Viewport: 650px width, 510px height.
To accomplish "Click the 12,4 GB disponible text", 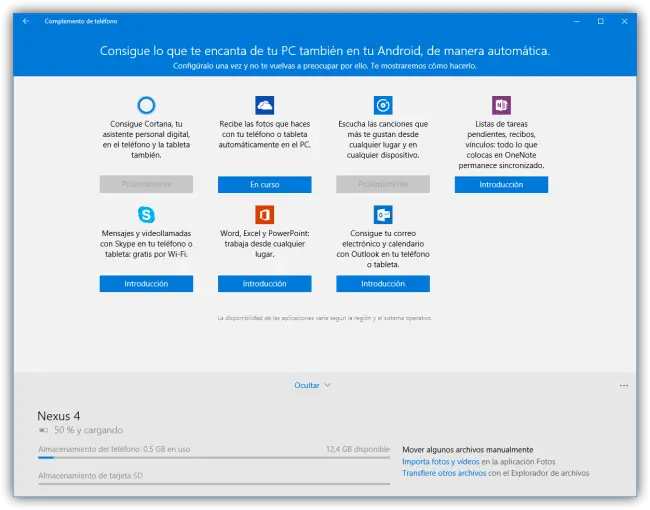I will pos(358,449).
